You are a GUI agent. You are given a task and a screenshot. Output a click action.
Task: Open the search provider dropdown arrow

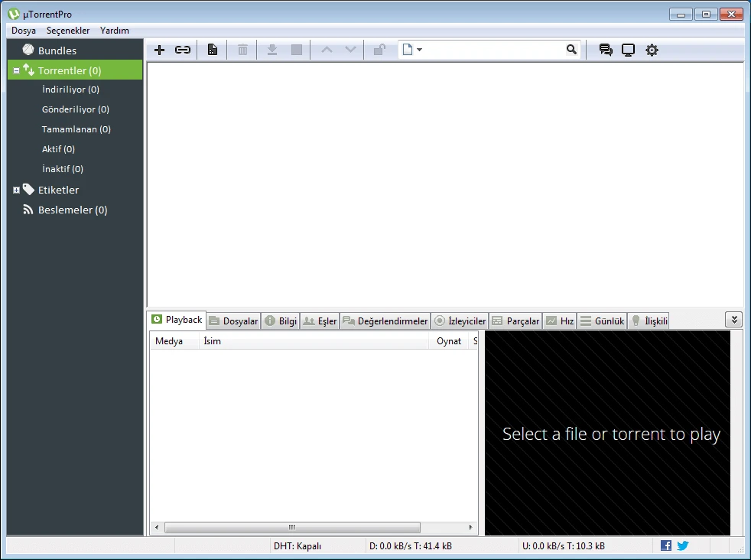[x=419, y=50]
